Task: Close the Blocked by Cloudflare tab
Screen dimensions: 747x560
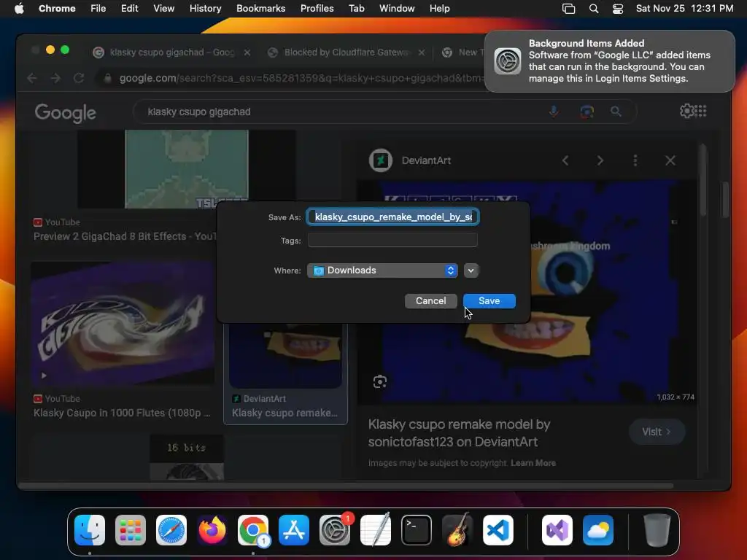Action: [422, 52]
